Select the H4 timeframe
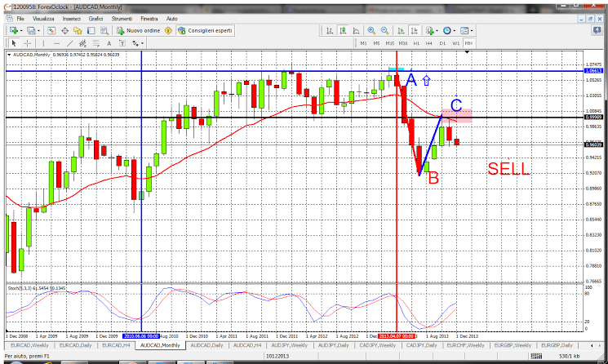Image resolution: width=608 pixels, height=364 pixels. tap(429, 43)
